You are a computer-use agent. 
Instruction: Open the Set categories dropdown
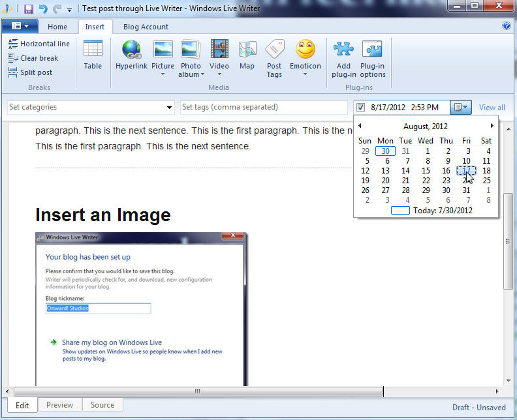coord(169,108)
